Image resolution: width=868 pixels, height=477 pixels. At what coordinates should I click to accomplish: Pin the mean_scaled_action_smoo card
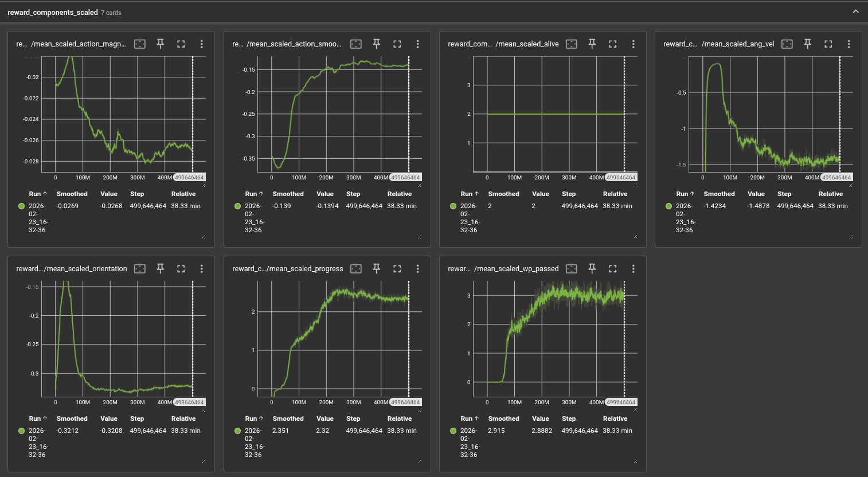(x=376, y=44)
